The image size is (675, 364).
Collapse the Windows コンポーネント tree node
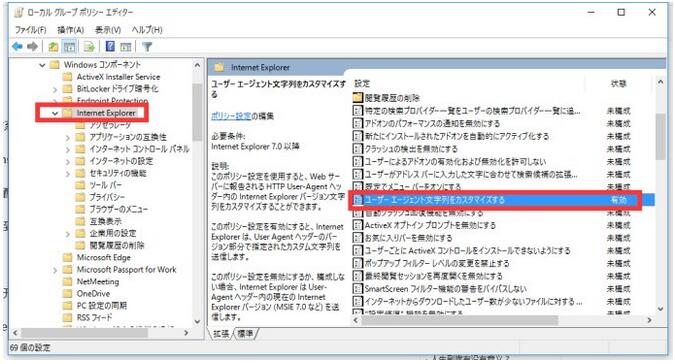[x=42, y=65]
